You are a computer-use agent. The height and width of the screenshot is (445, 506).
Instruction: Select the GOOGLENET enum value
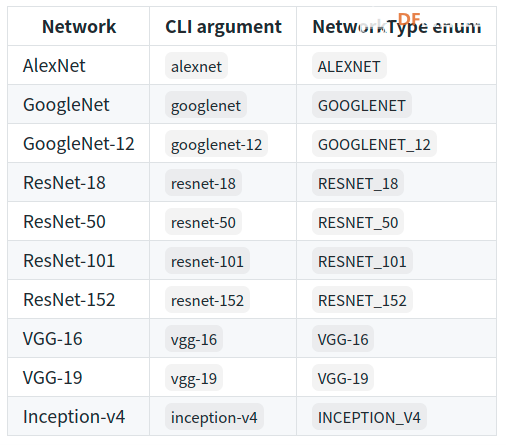362,105
